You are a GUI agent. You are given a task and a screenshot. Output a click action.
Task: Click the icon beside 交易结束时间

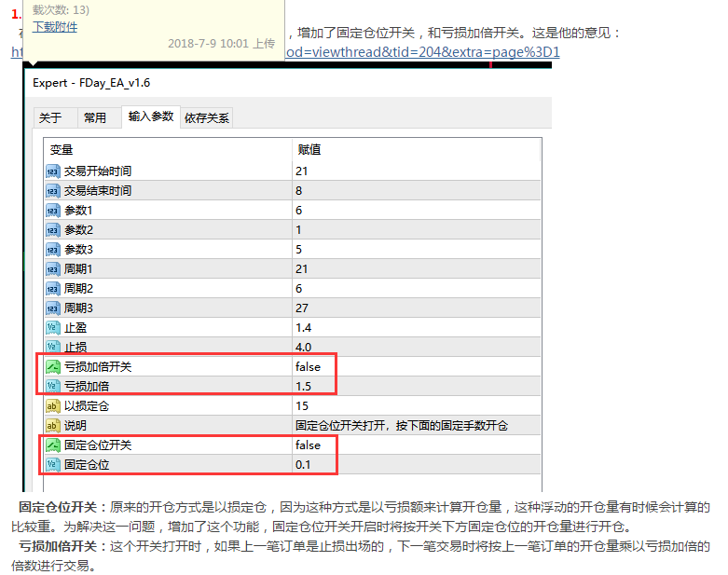pos(53,191)
